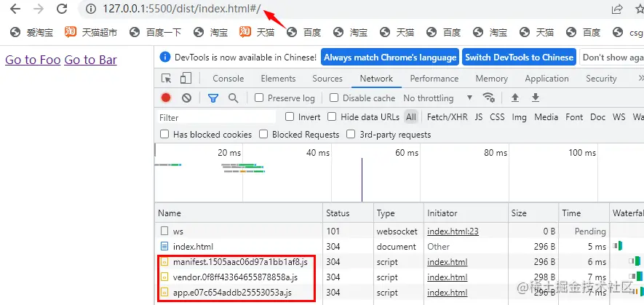644x305 pixels.
Task: Enable Preserve log checkbox
Action: coord(259,98)
